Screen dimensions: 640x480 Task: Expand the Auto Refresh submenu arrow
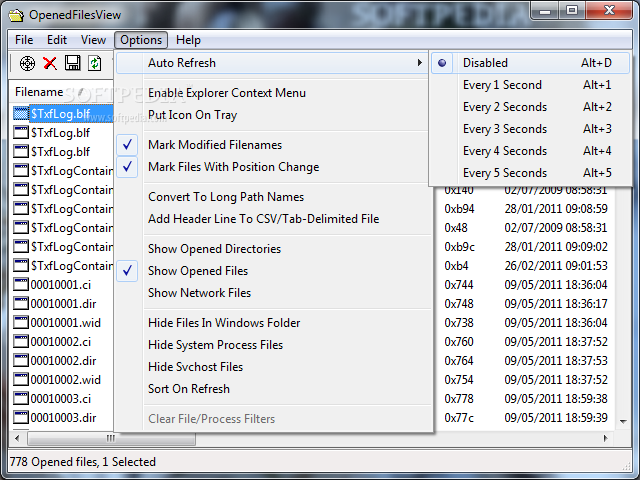(x=419, y=63)
